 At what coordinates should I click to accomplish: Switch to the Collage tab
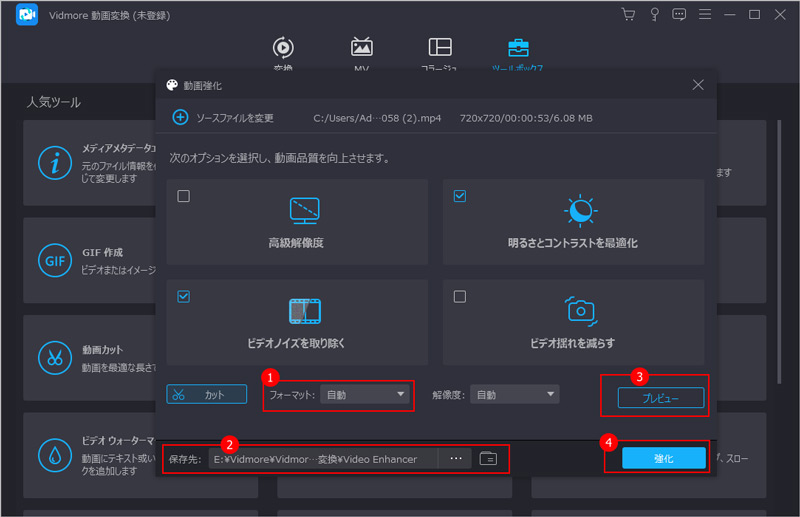[439, 53]
